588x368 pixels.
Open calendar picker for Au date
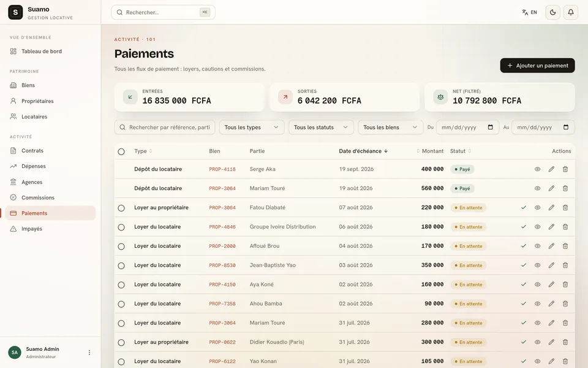566,128
